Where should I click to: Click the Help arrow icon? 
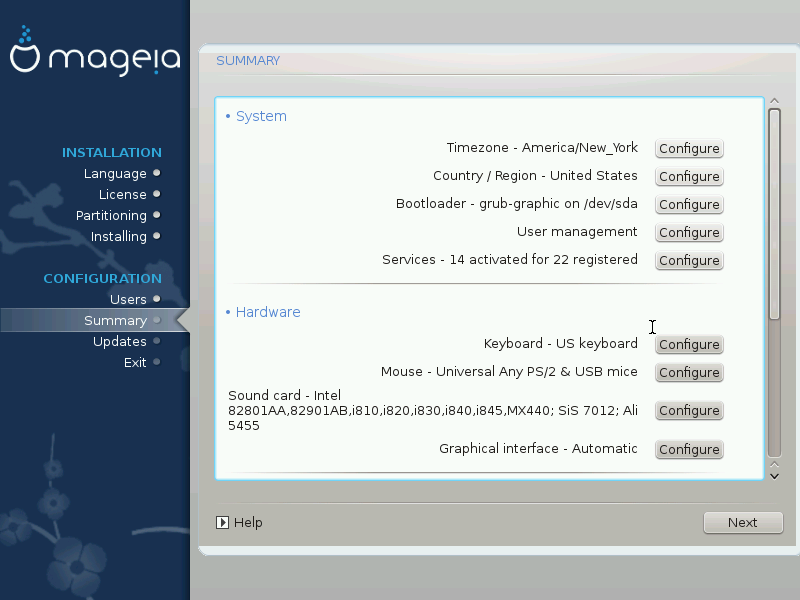point(223,522)
